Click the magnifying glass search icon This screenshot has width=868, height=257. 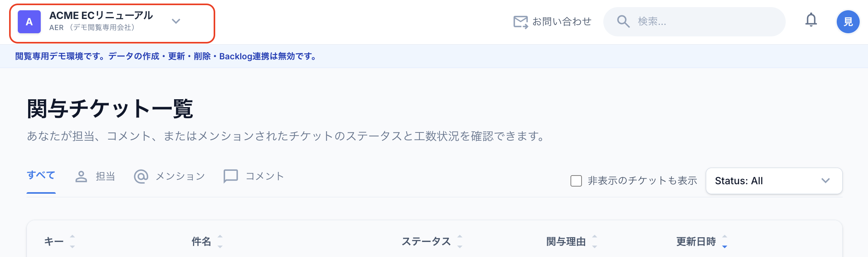point(623,22)
